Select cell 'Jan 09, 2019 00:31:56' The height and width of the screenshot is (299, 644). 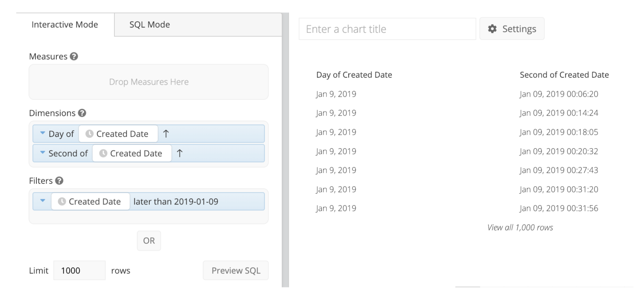tap(559, 208)
